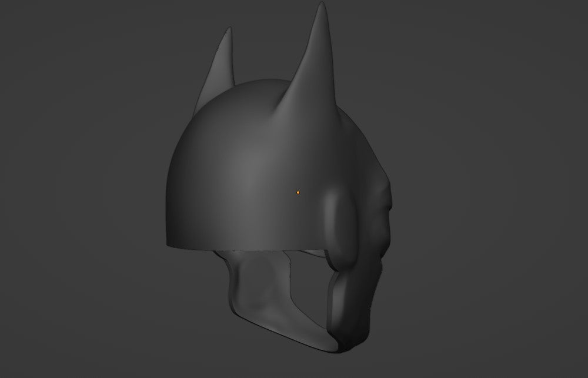The height and width of the screenshot is (378, 588).
Task: Click the orange origin point on the helmet
Action: click(298, 192)
